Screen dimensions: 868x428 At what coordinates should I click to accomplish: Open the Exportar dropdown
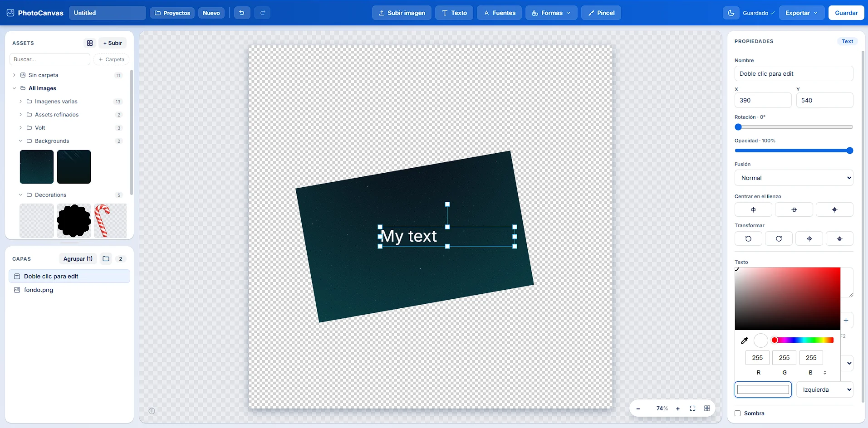coord(802,13)
